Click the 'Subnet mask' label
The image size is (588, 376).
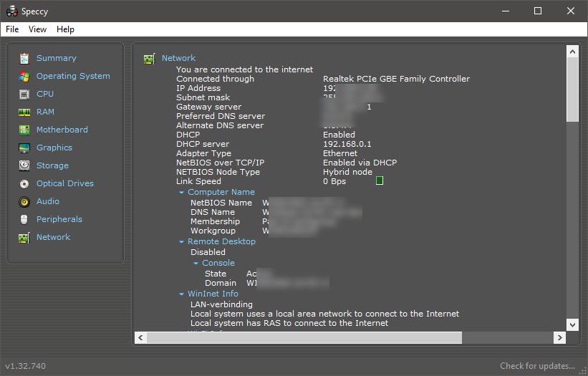(203, 97)
